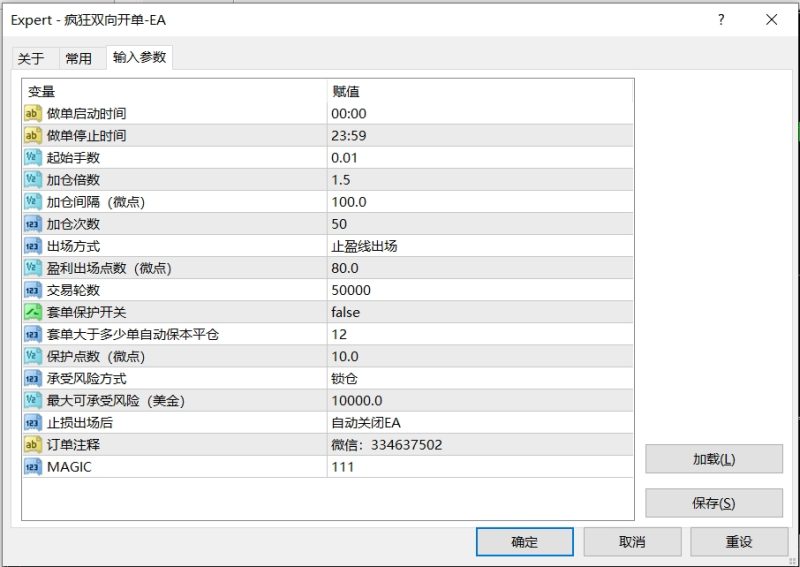Click the integer icon beside 交易轮数
The width and height of the screenshot is (800, 567).
click(x=33, y=290)
